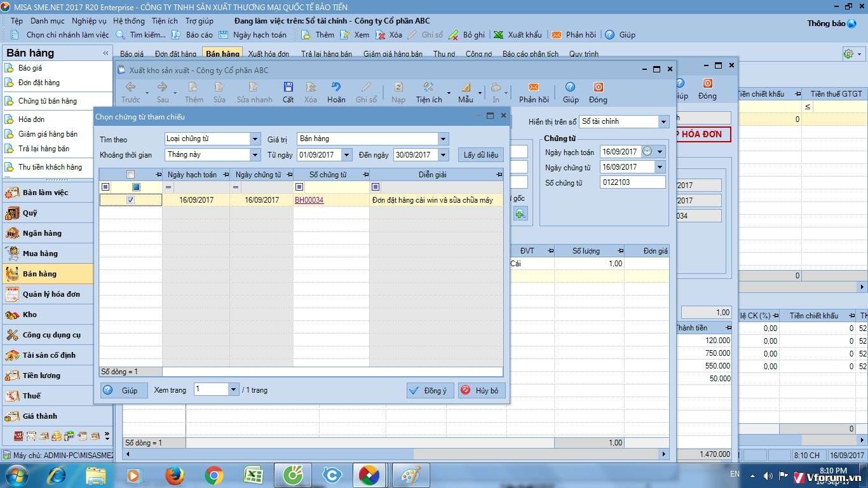This screenshot has height=488, width=868.
Task: Open the BH00034 voucher link
Action: click(x=309, y=200)
